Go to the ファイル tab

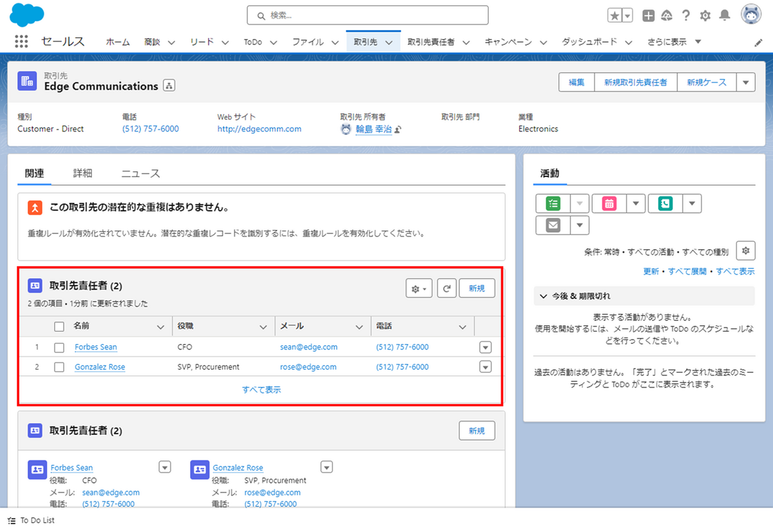tap(308, 42)
